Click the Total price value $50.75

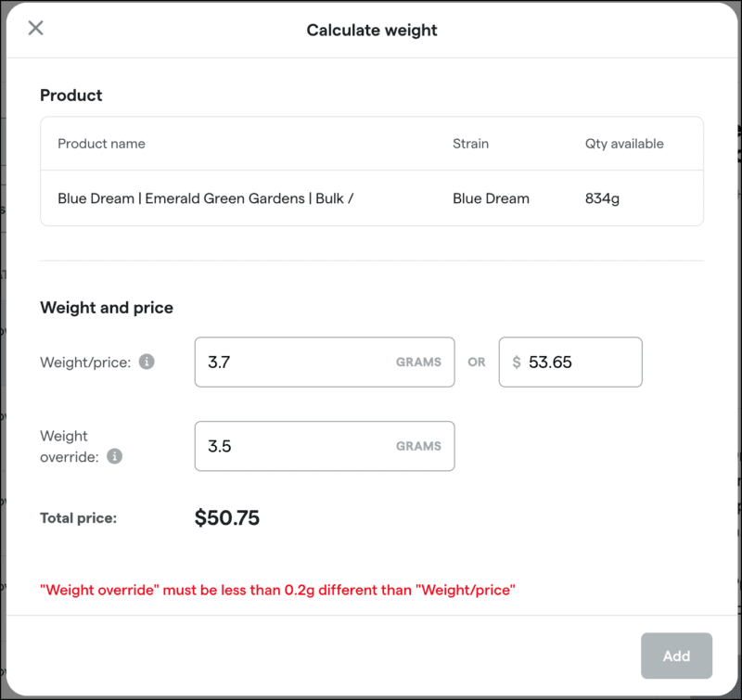click(x=225, y=517)
